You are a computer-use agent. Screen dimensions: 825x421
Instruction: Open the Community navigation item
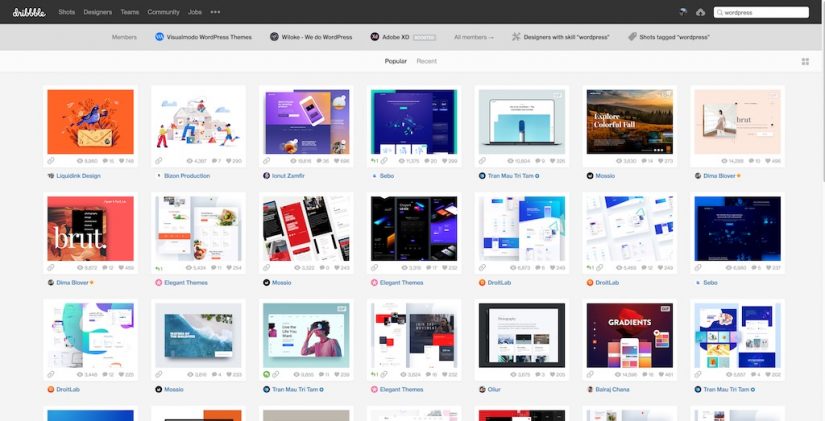[x=163, y=12]
